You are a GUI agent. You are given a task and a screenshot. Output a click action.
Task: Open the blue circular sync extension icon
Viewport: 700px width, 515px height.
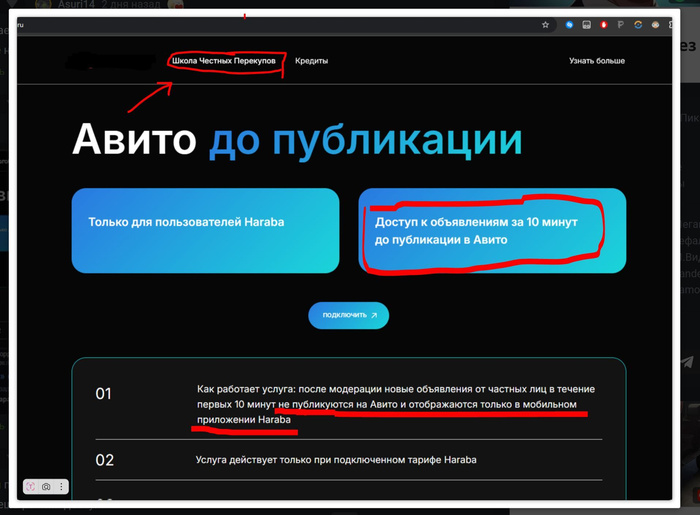point(569,25)
